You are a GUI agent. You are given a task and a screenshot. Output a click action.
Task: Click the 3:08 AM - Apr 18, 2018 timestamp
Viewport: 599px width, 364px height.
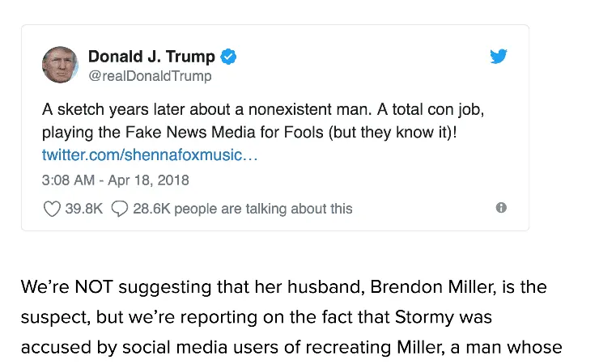115,180
